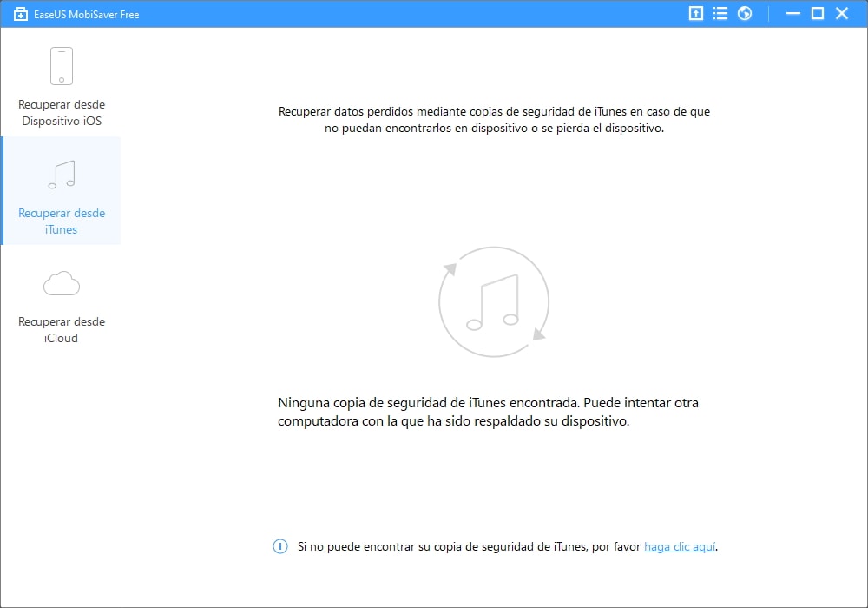Image resolution: width=868 pixels, height=608 pixels.
Task: Follow the 'haga clic aquí' link
Action: pos(680,547)
